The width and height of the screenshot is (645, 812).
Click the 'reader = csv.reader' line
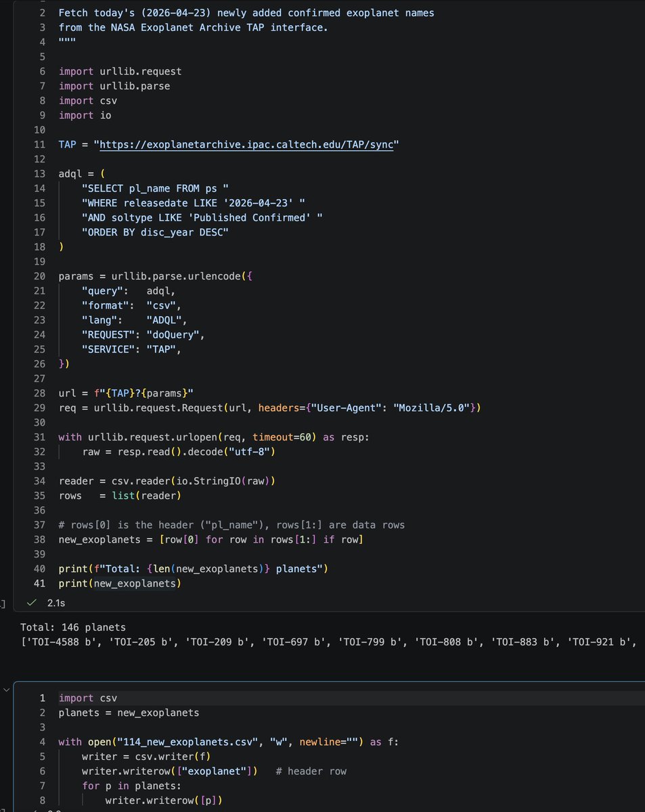pyautogui.click(x=167, y=481)
